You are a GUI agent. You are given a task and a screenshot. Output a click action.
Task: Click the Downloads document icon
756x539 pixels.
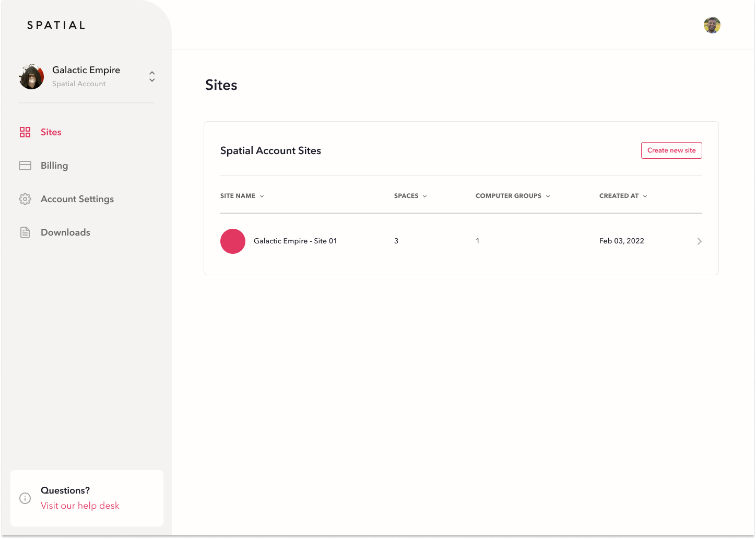click(25, 232)
